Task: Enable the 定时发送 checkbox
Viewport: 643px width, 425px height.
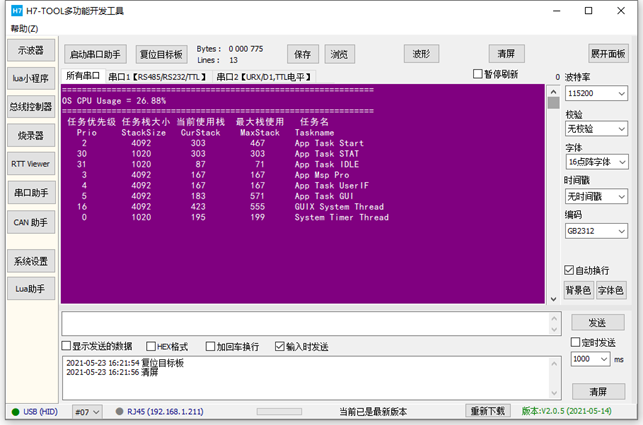Action: [x=576, y=342]
